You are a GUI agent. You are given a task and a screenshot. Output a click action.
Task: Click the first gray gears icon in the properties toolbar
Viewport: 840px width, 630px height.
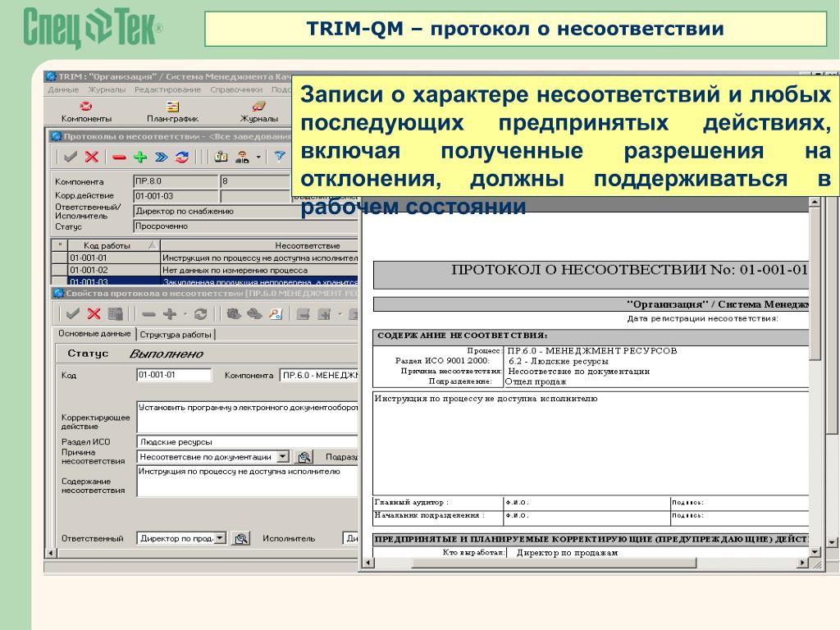[x=233, y=314]
